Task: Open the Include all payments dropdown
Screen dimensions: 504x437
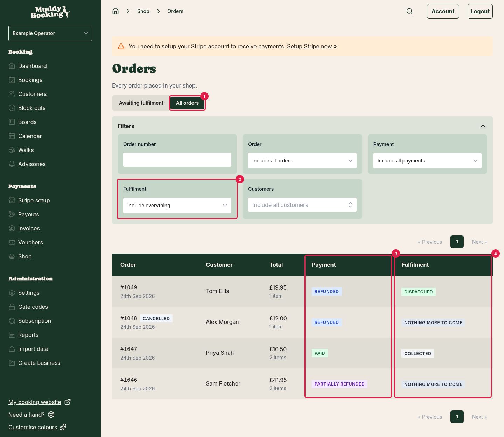Action: pos(427,161)
